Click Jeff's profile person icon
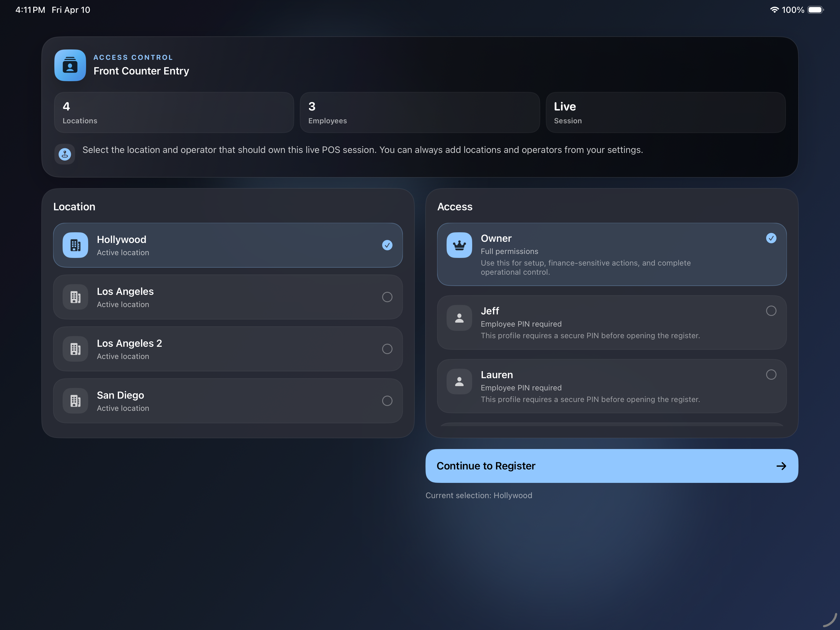This screenshot has height=630, width=840. pyautogui.click(x=459, y=318)
